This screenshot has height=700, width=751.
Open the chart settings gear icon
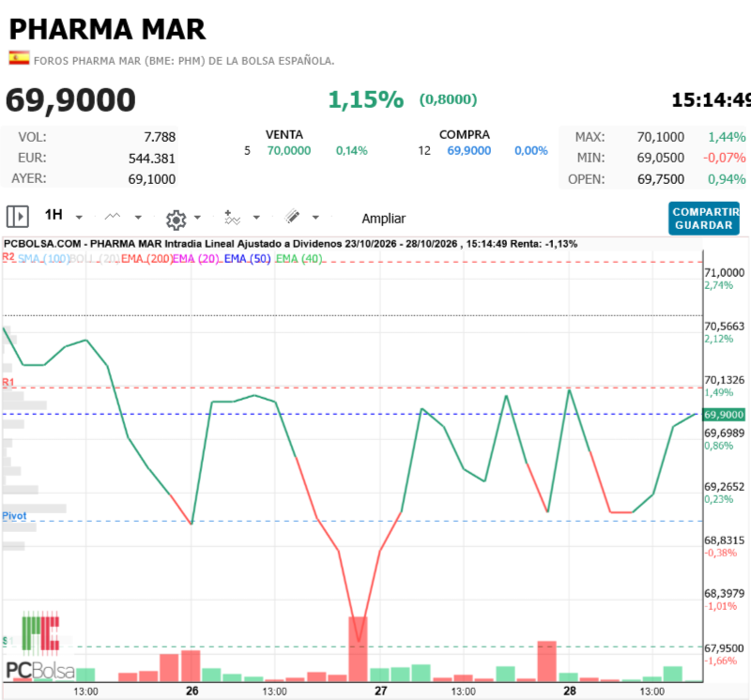point(176,220)
